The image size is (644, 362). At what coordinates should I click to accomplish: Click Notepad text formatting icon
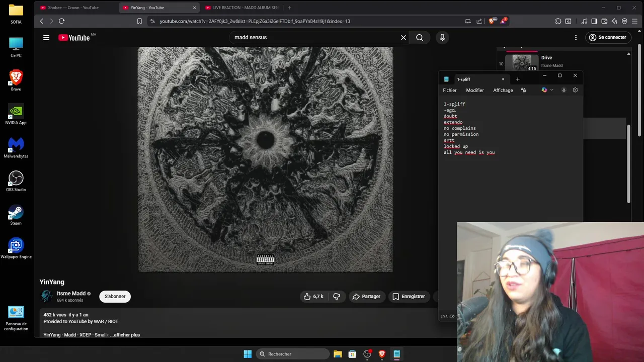click(523, 90)
